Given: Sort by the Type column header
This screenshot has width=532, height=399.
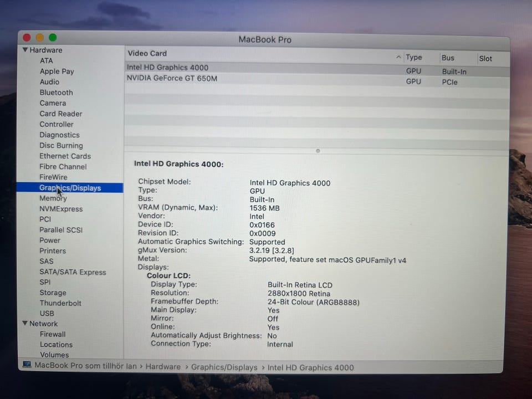Looking at the screenshot, I should click(413, 57).
